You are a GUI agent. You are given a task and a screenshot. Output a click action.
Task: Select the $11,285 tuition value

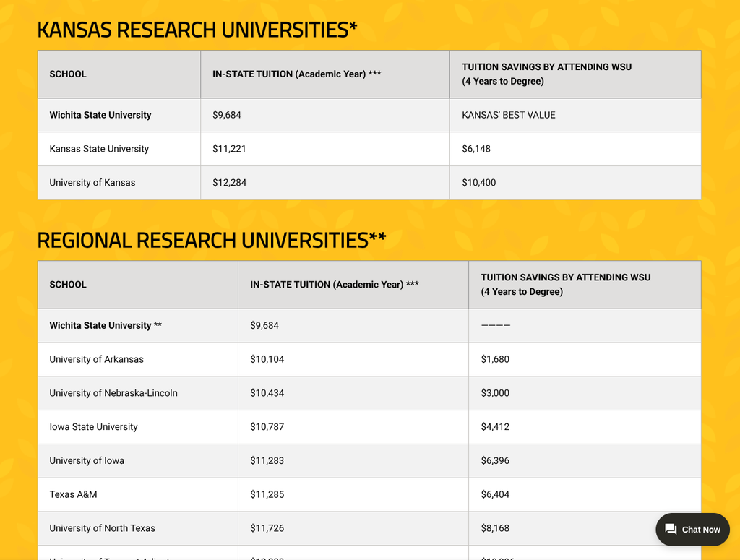pos(267,494)
